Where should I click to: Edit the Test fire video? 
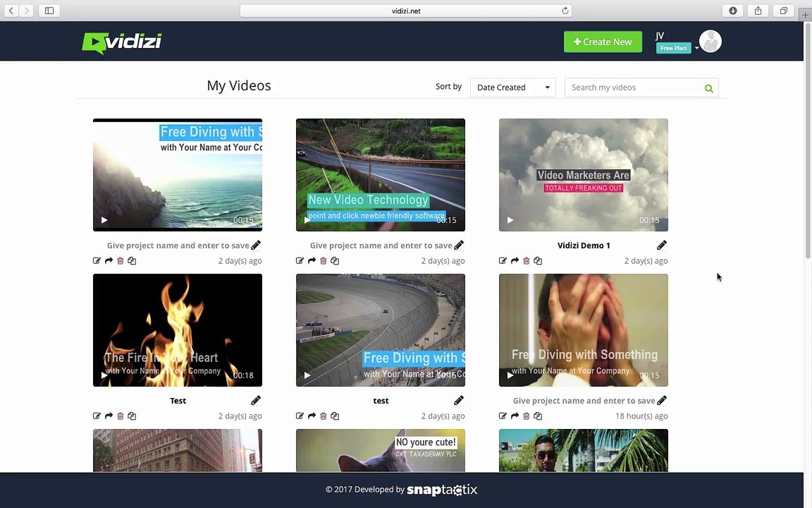(97, 416)
